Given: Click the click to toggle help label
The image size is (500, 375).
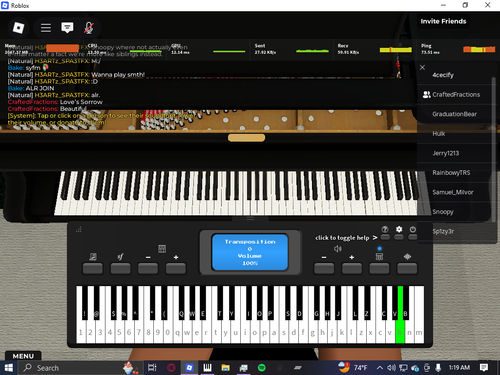Looking at the screenshot, I should [342, 238].
